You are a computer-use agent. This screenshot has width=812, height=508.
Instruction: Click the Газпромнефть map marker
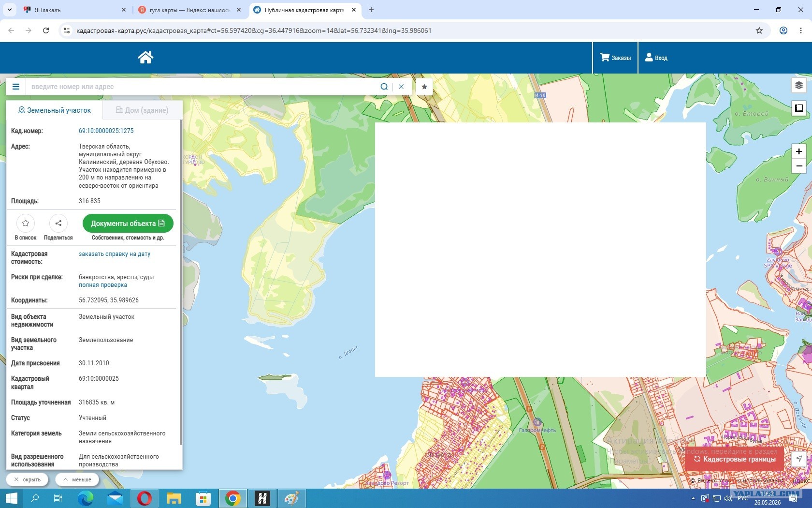coord(537,422)
